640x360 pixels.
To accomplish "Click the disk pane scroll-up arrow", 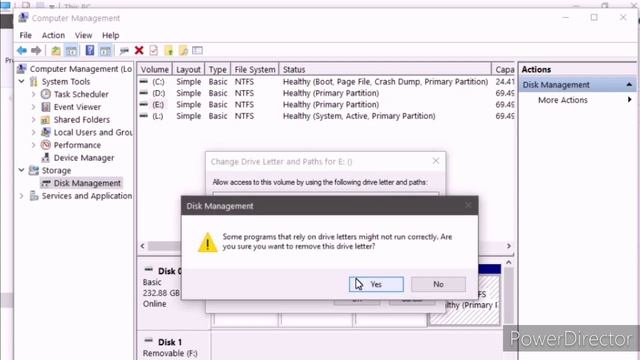I will 509,262.
